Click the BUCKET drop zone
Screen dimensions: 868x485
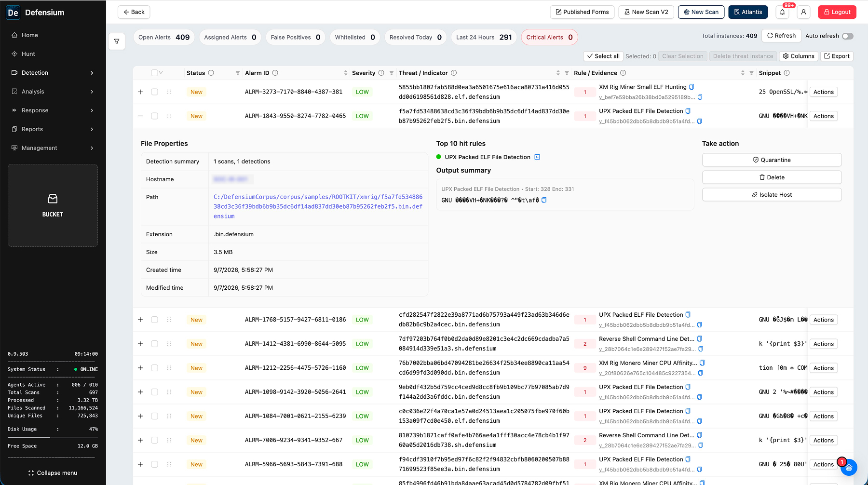[x=53, y=205]
